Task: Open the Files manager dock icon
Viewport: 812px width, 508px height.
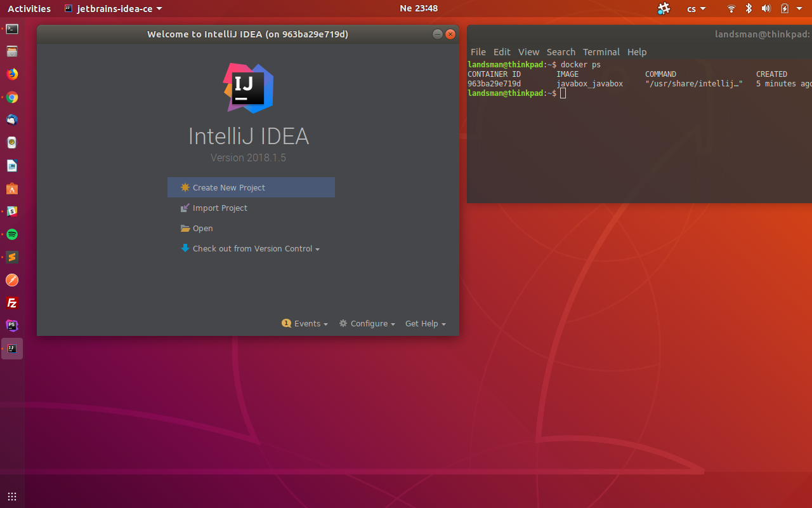Action: 12,51
